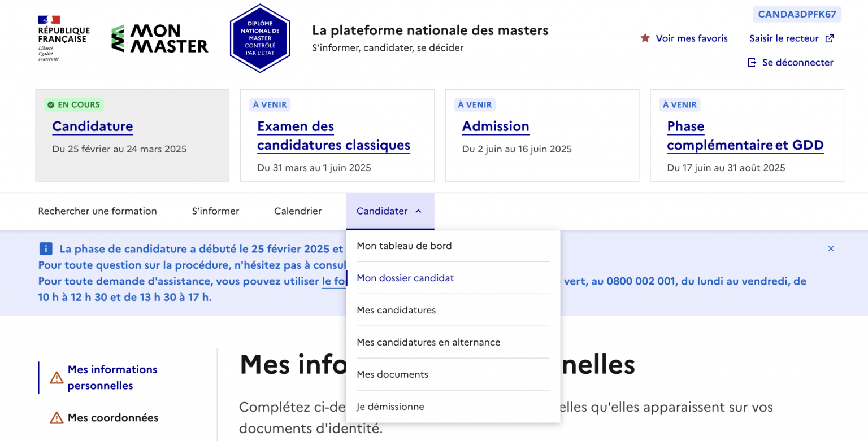Click the info icon in the blue banner
The height and width of the screenshot is (441, 868).
tap(45, 248)
